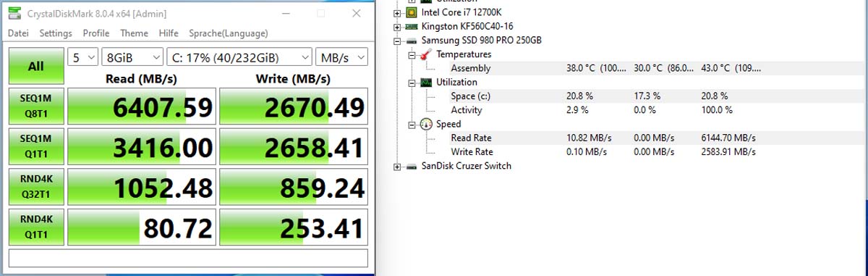This screenshot has height=276, width=868.
Task: Expand the SanDisk Cruzer Switch node
Action: (397, 166)
